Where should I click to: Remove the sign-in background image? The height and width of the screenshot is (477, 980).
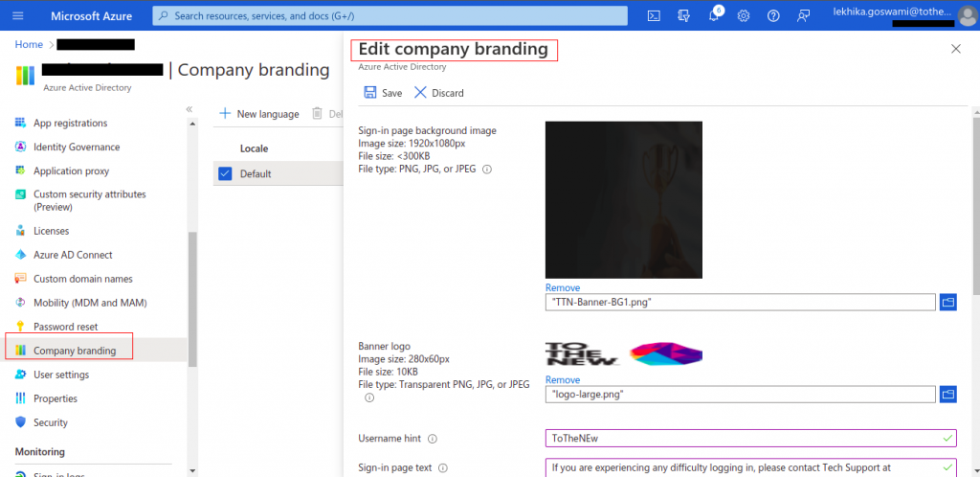coord(563,287)
